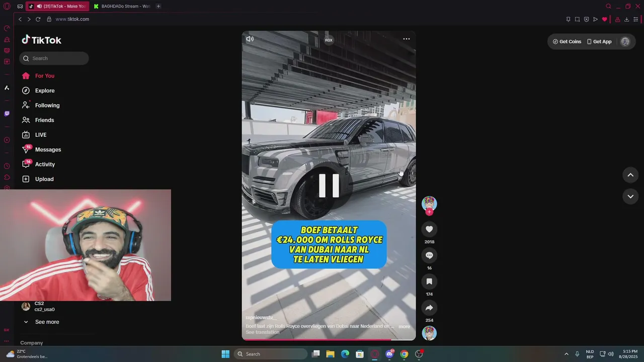Open the Opera GX menu logo

click(x=7, y=7)
